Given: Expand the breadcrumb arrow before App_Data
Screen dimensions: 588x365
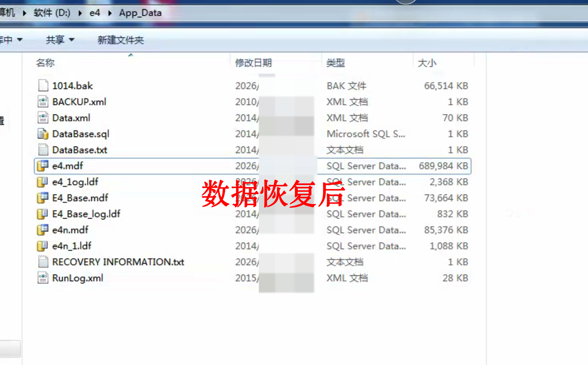Looking at the screenshot, I should [x=110, y=13].
